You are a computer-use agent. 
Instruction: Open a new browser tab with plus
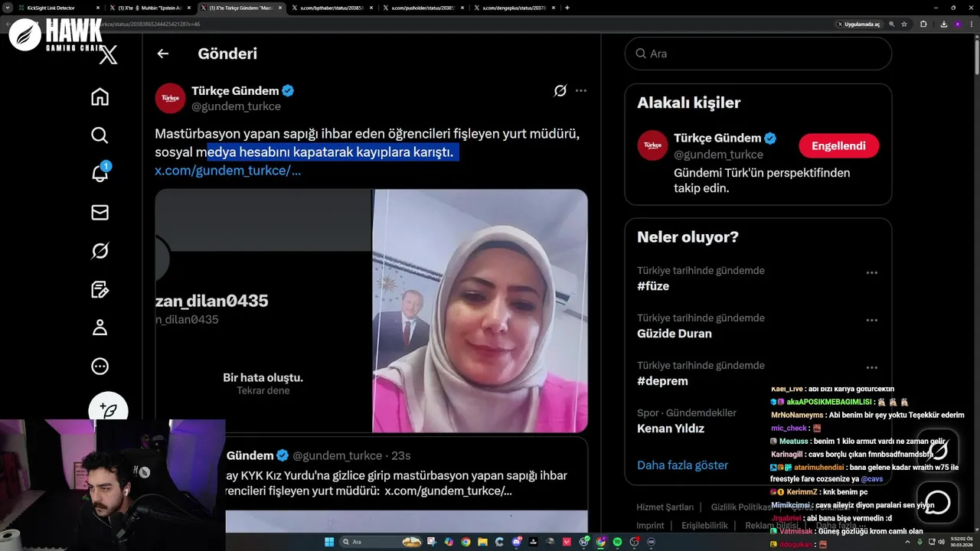pos(567,8)
